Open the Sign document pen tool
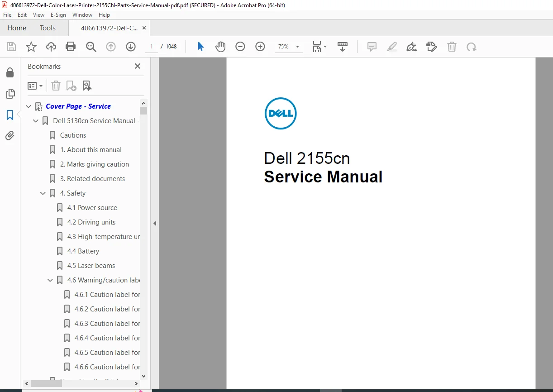The height and width of the screenshot is (392, 553). click(x=411, y=47)
